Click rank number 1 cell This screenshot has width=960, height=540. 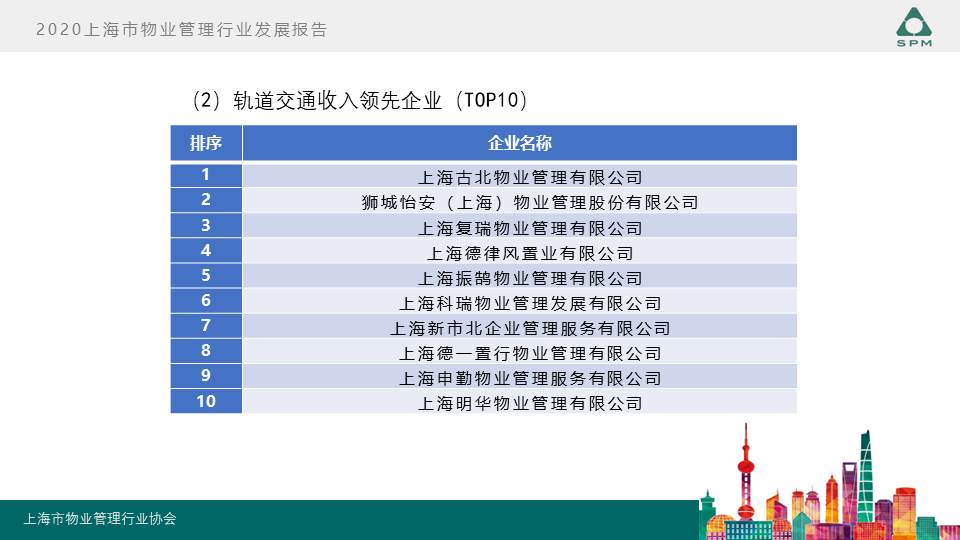[x=206, y=175]
